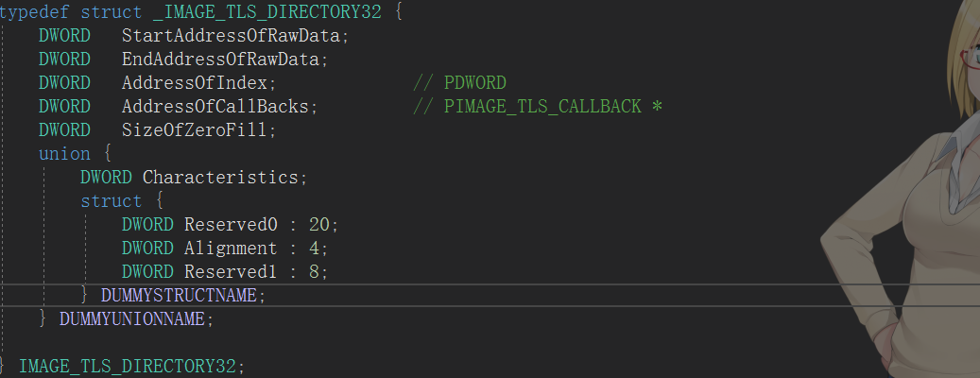Click the EndAddressOfRawData member
Viewport: 980px width, 378px height.
223,60
